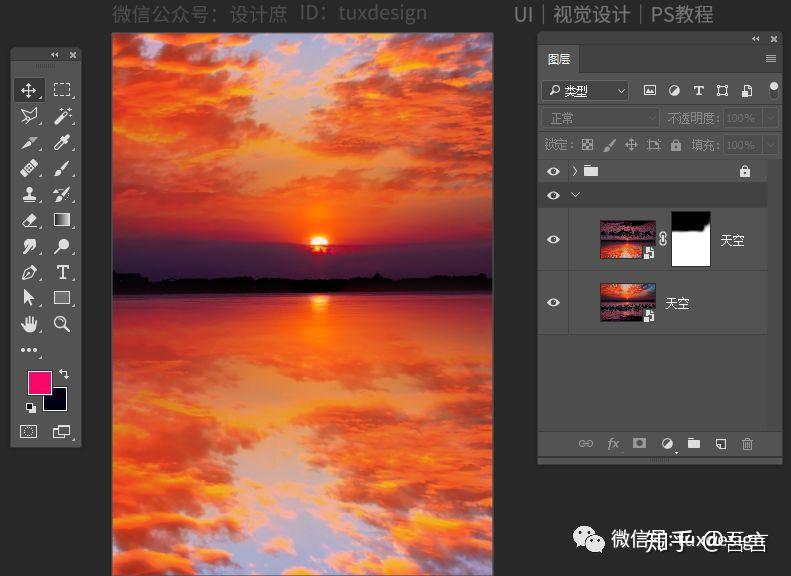The height and width of the screenshot is (576, 791).
Task: Select the Smudge tool
Action: [29, 246]
